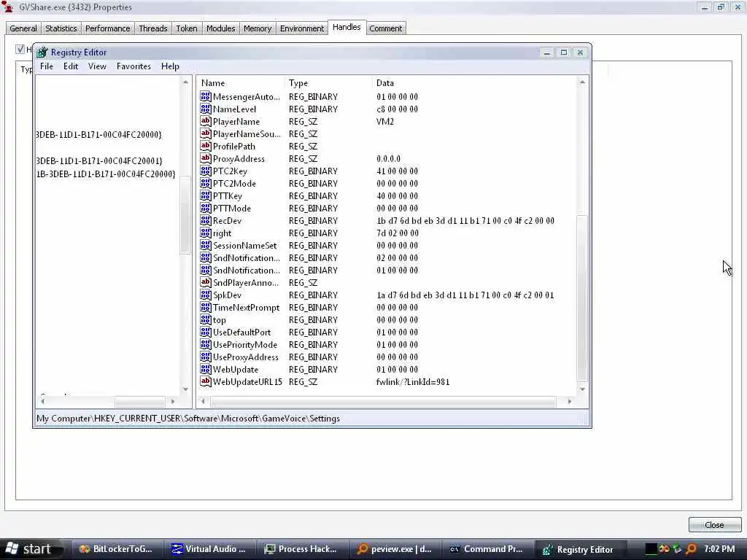Image resolution: width=747 pixels, height=560 pixels.
Task: Click the SpkDev binary value icon
Action: (x=205, y=295)
